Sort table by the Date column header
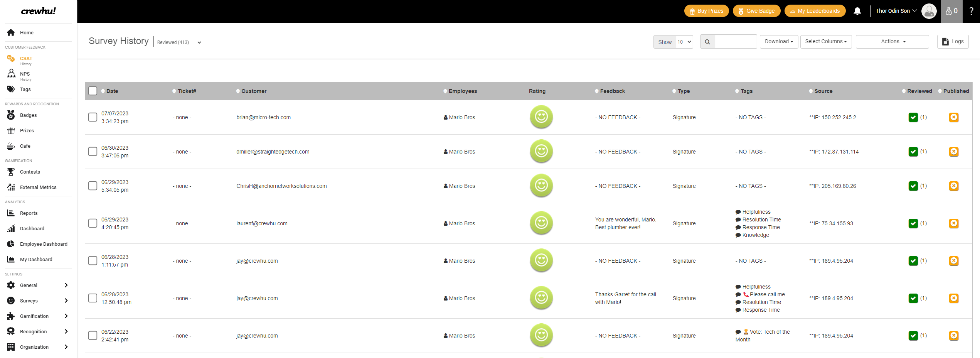980x358 pixels. click(x=112, y=91)
